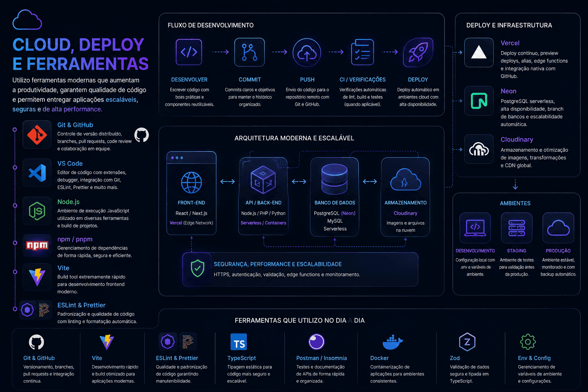Click the "Zod" title text

coord(455,358)
